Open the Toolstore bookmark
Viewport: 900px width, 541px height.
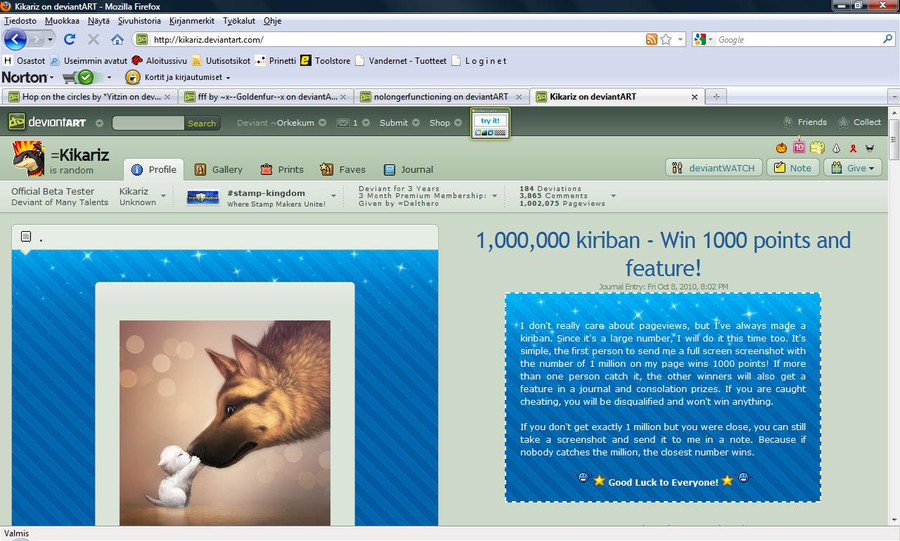325,61
